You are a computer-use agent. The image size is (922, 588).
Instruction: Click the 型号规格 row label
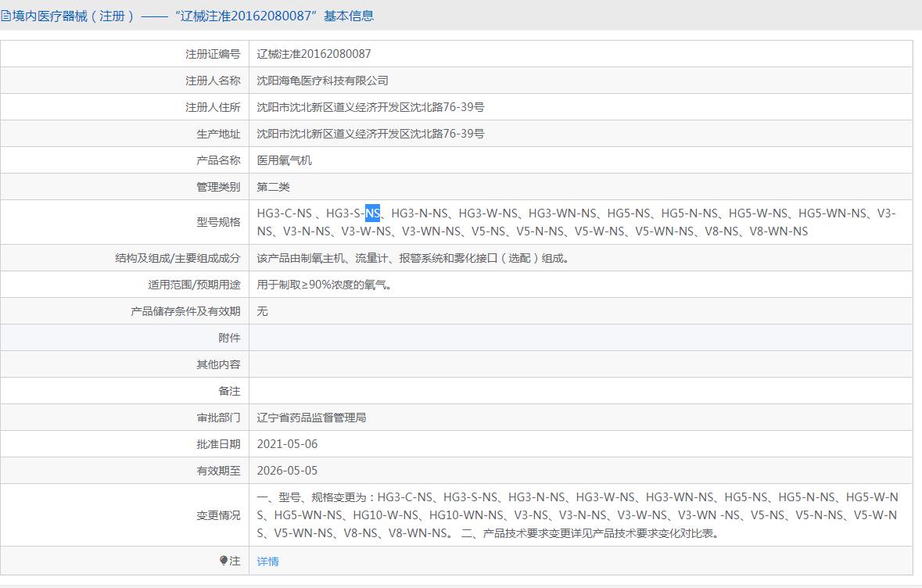[x=218, y=222]
